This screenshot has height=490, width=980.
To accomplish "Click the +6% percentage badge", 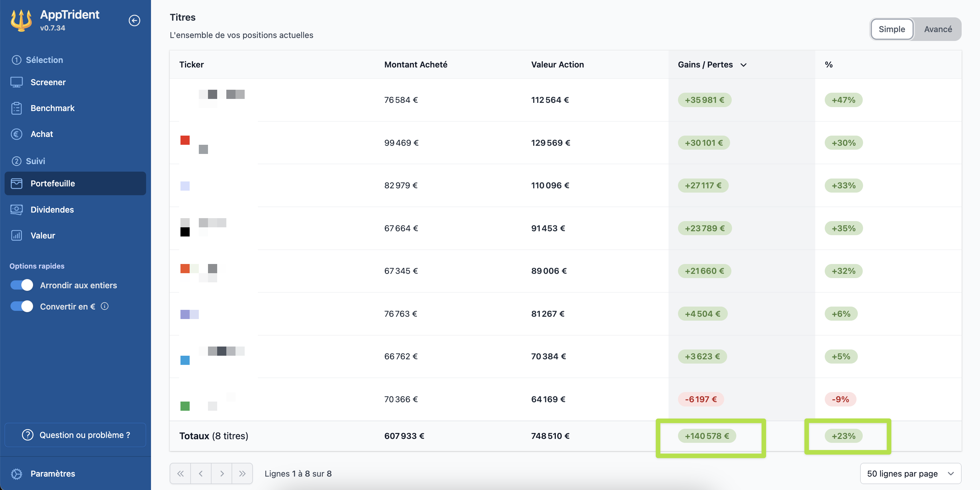I will (x=841, y=314).
